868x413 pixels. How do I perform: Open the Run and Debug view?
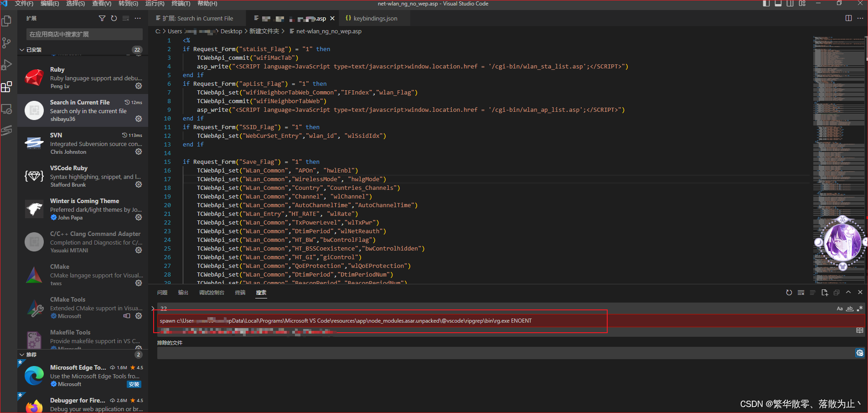point(7,65)
